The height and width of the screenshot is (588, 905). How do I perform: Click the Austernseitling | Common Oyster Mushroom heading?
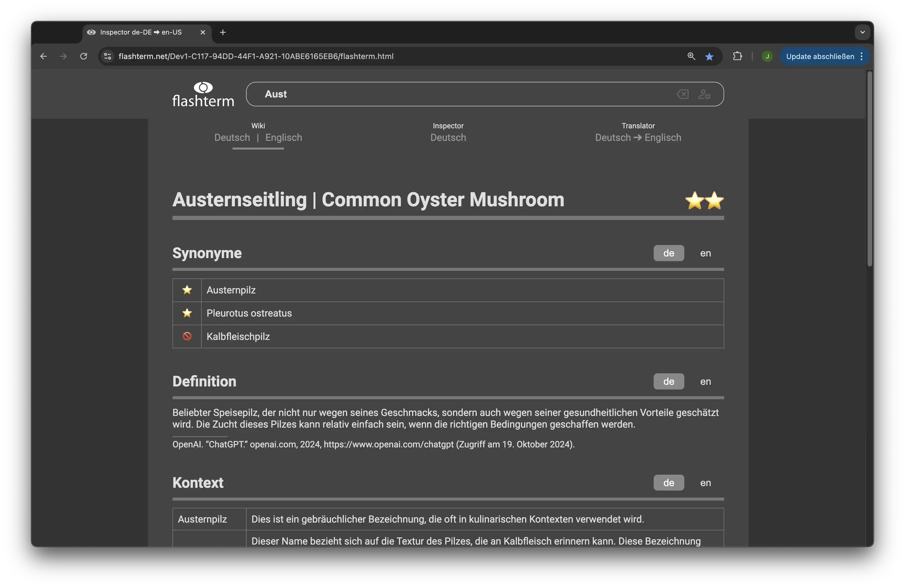[368, 200]
